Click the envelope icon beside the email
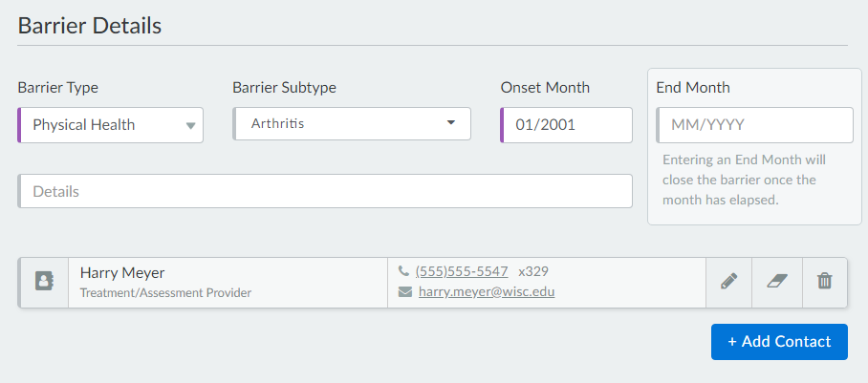Viewport: 868px width, 383px height. pos(404,291)
